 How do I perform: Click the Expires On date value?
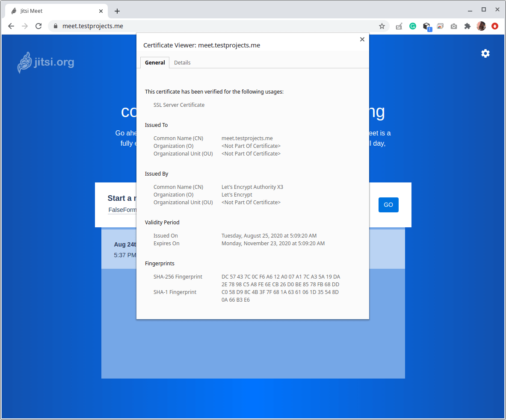(x=273, y=244)
